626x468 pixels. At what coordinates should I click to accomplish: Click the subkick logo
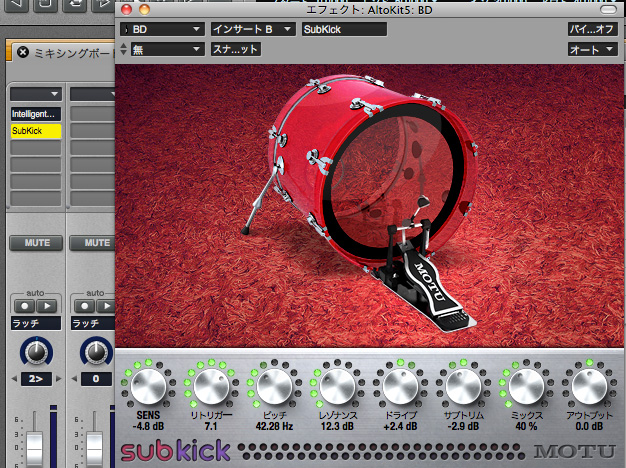click(175, 451)
